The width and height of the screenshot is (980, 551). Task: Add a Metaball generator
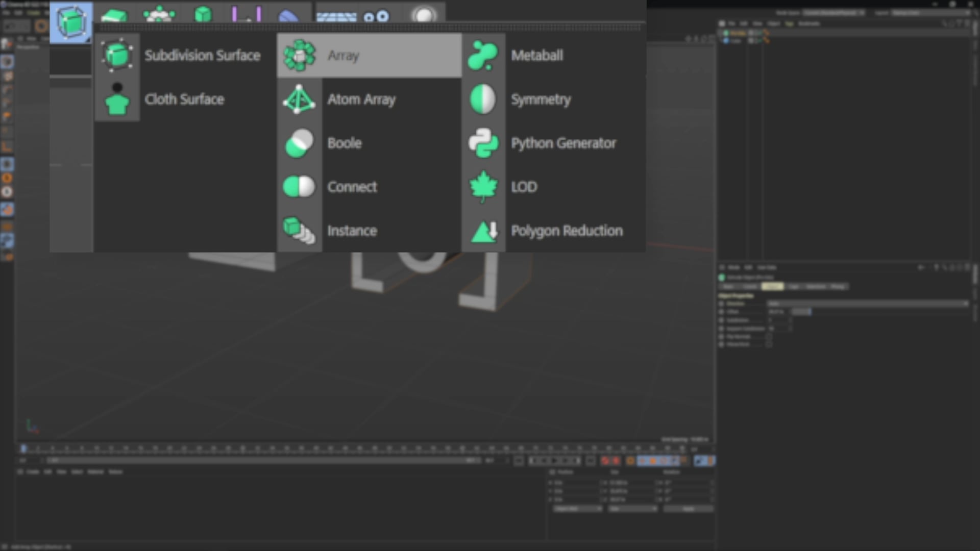[554, 56]
